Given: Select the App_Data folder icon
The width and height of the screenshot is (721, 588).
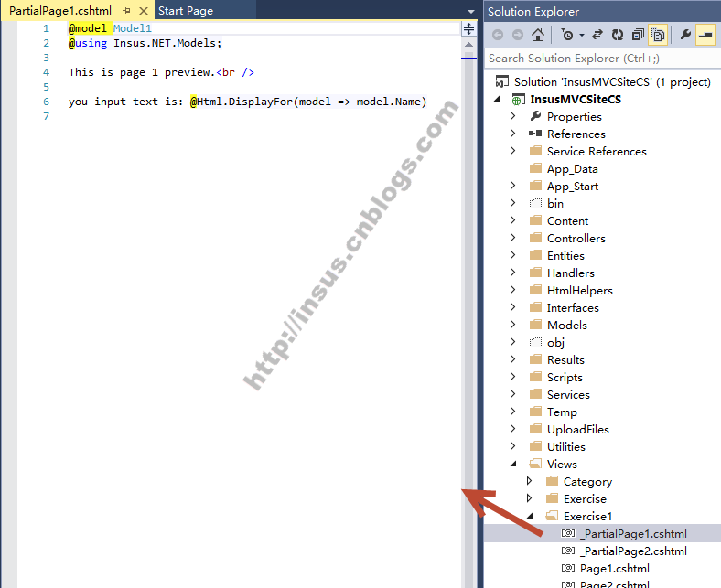Looking at the screenshot, I should click(535, 168).
